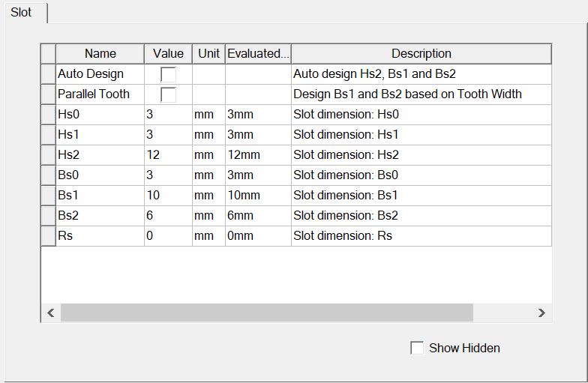588x383 pixels.
Task: Select the Parallel Tooth row header
Action: [x=48, y=94]
